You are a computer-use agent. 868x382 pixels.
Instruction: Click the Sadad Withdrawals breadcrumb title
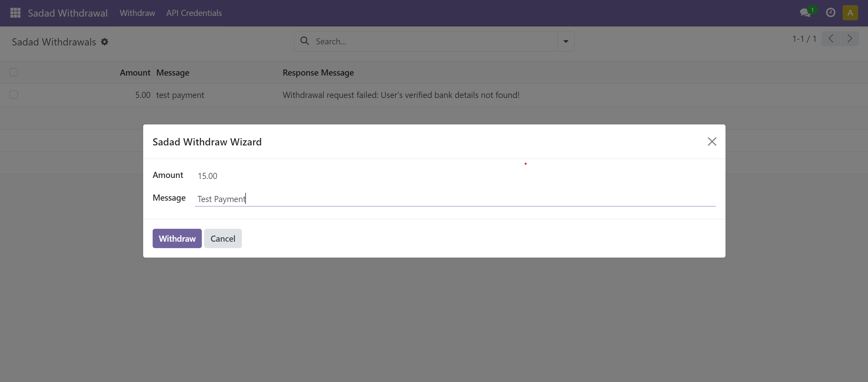point(54,42)
